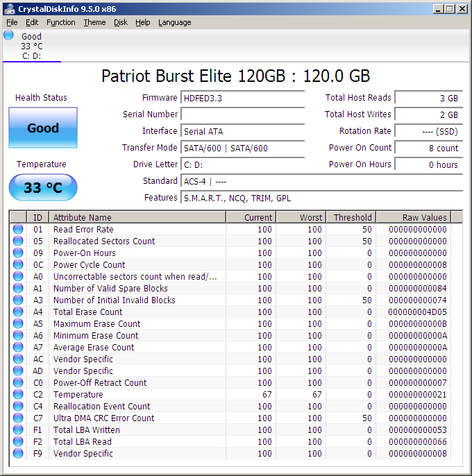Select raw value 000000004D05
The height and width of the screenshot is (476, 472).
click(x=417, y=312)
